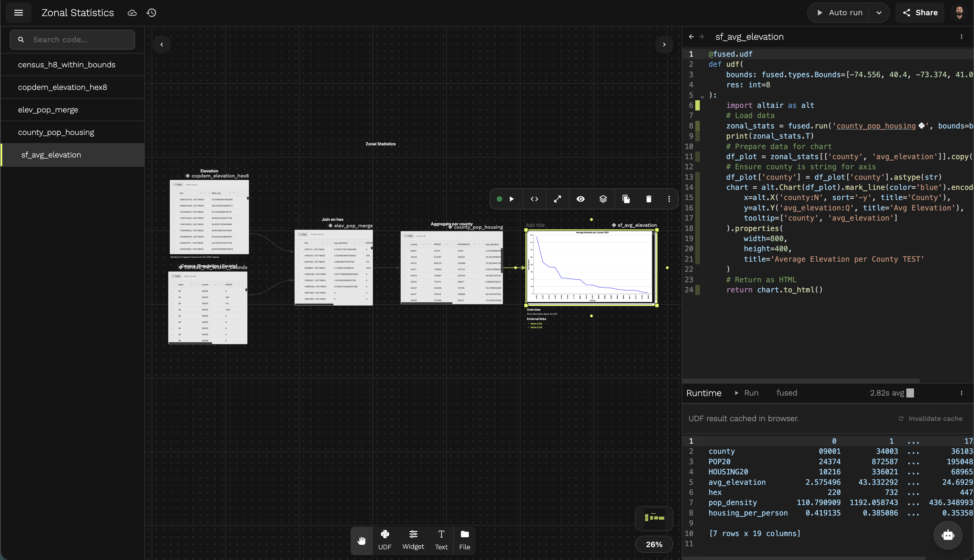The image size is (974, 560).
Task: Click the fused engine label
Action: [x=787, y=393]
